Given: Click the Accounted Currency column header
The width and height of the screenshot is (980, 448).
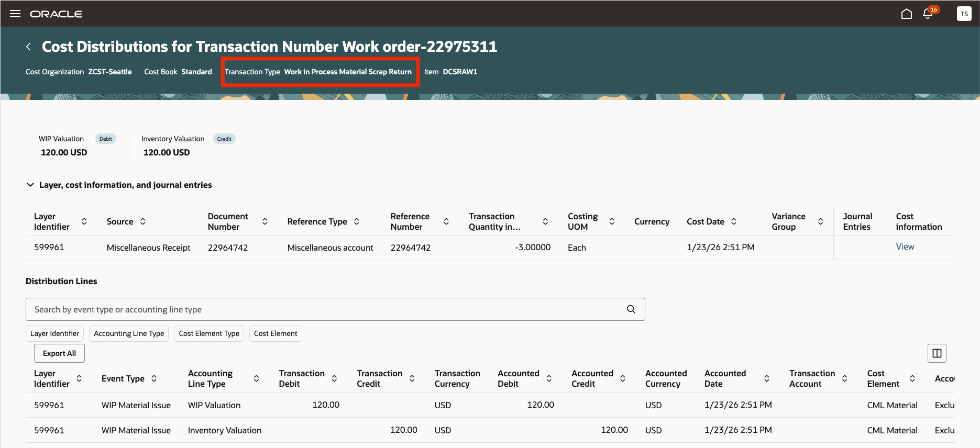Looking at the screenshot, I should (666, 378).
